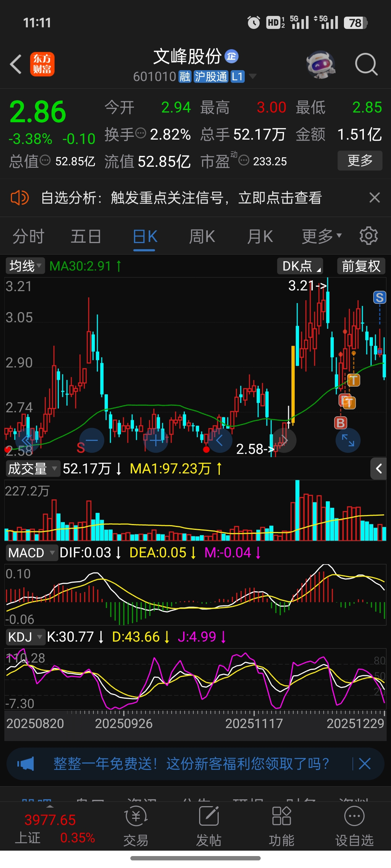Tap the upper T trade marker
The width and height of the screenshot is (391, 868).
353,380
